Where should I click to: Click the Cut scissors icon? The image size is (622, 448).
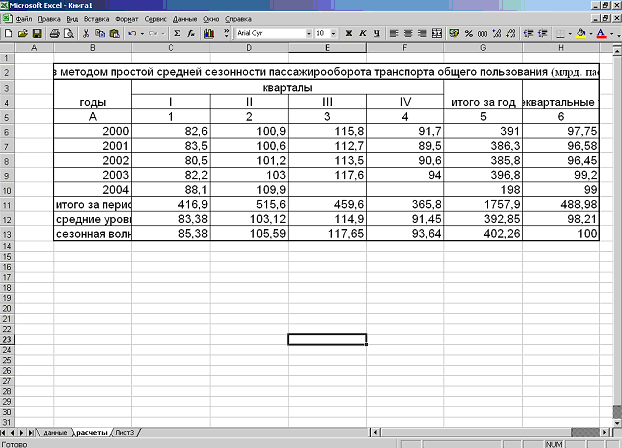tap(86, 33)
